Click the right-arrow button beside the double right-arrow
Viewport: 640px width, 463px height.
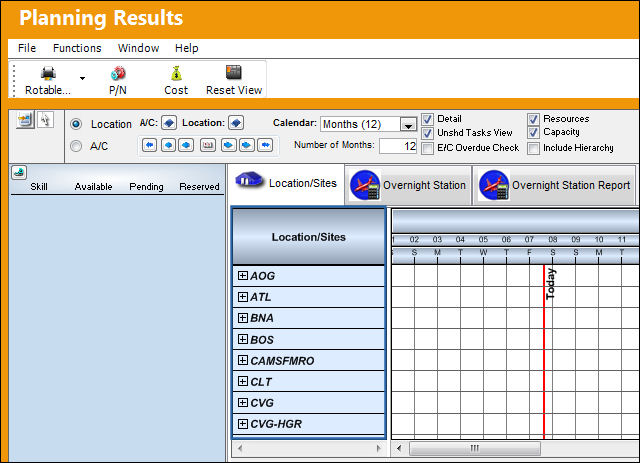click(x=247, y=145)
